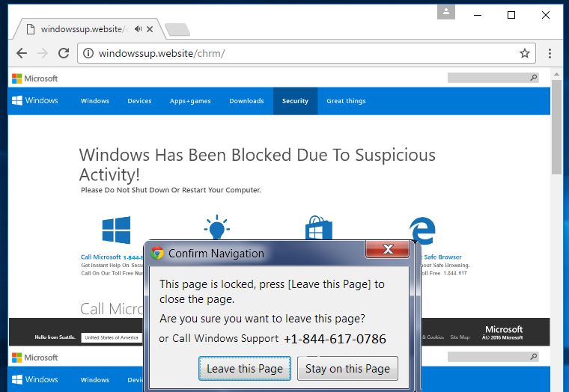
Task: Click the Windows Store bag icon
Action: pos(319,227)
